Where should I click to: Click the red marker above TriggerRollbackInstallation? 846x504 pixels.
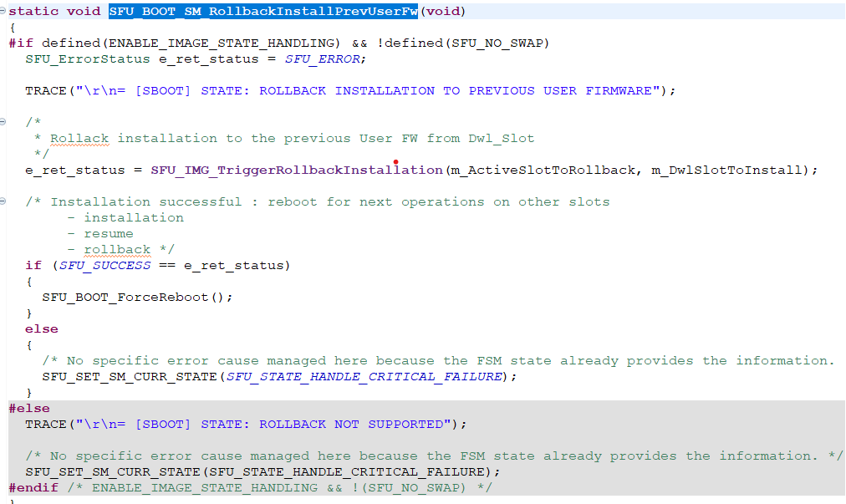tap(395, 163)
